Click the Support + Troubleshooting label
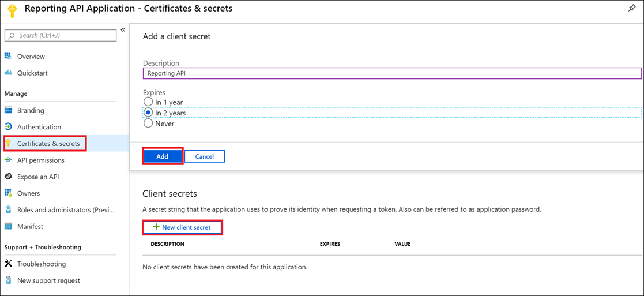This screenshot has width=644, height=296. tap(43, 247)
